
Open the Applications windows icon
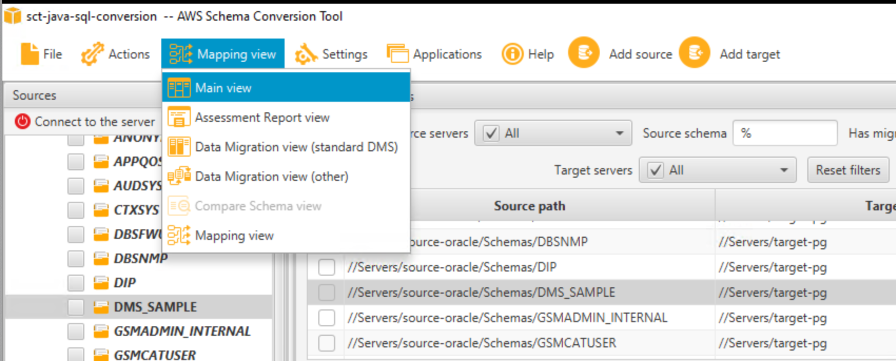[x=398, y=54]
